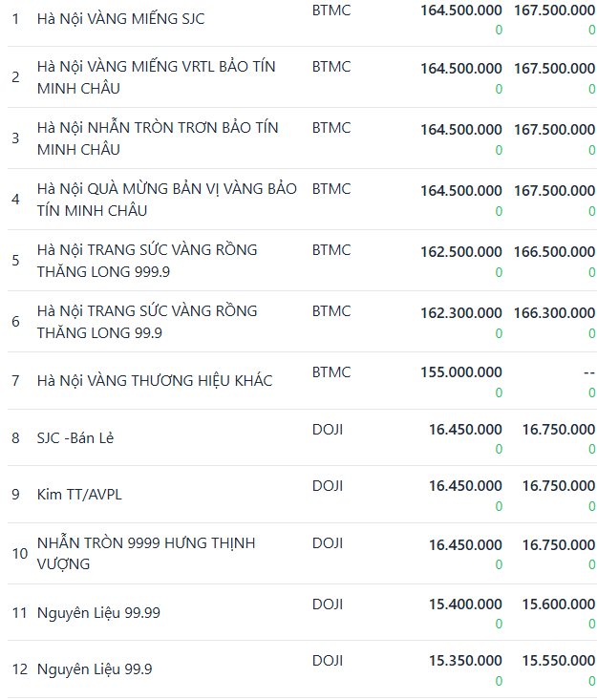This screenshot has width=597, height=700.
Task: Open NHẪN TRÒN TRƠN BẢO TÍN MINH CHÂU
Action: pos(158,138)
